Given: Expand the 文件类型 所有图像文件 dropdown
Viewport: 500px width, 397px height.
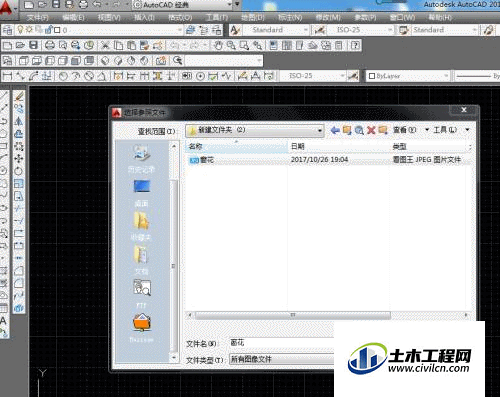Looking at the screenshot, I should pyautogui.click(x=282, y=359).
